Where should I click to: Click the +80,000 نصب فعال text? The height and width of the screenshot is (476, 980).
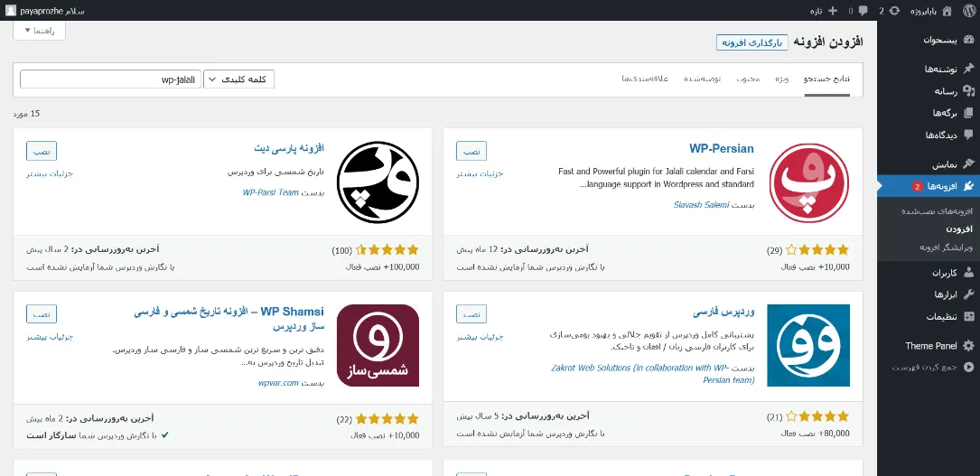[816, 433]
